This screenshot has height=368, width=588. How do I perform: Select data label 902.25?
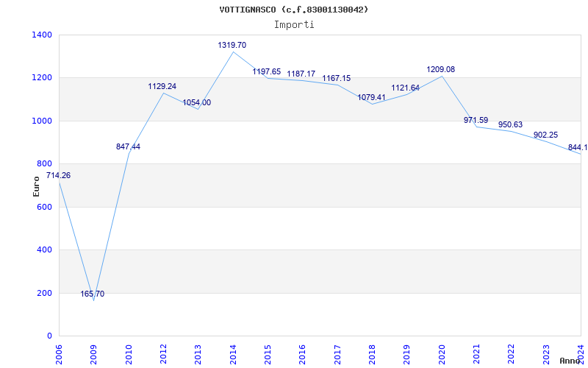[x=545, y=135]
